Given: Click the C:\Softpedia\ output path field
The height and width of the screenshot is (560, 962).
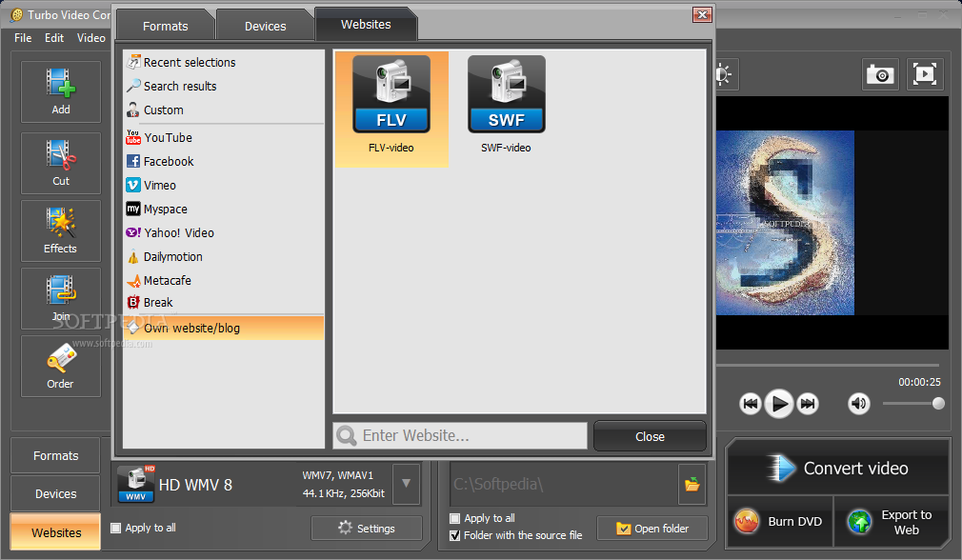Looking at the screenshot, I should 564,484.
